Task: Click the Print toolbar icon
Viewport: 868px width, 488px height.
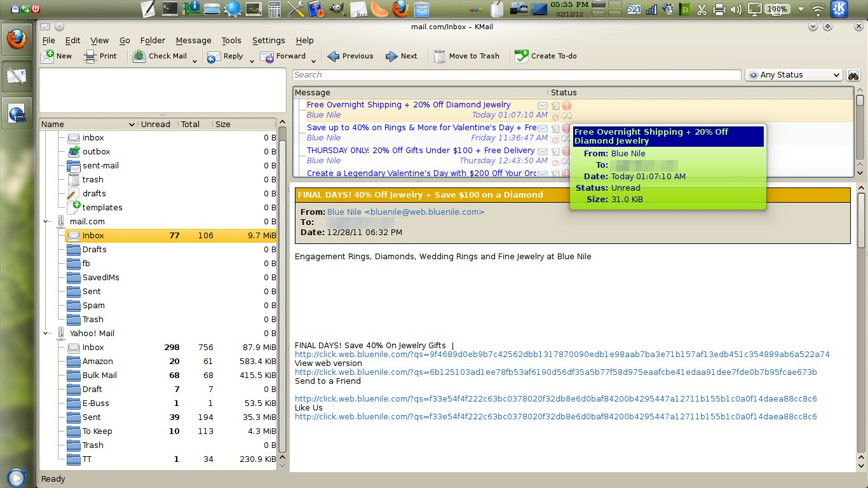Action: pos(90,56)
